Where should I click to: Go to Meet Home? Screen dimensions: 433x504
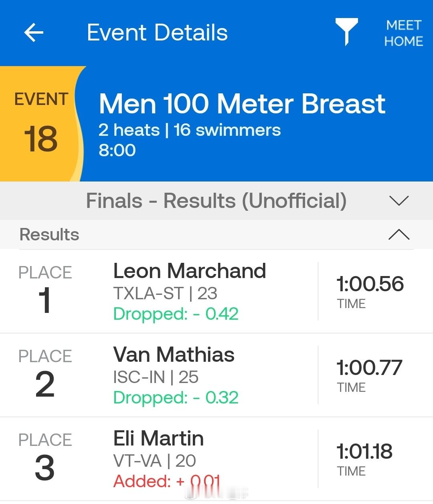[x=403, y=33]
